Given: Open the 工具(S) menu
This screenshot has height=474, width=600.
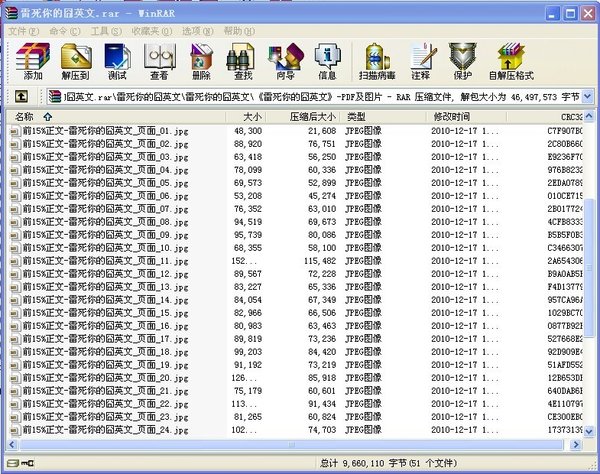Looking at the screenshot, I should coord(106,31).
